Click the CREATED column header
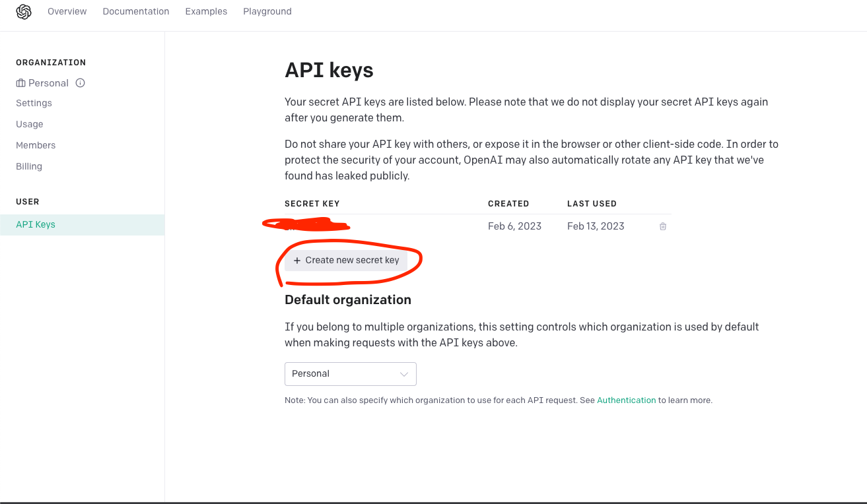867x504 pixels. (508, 204)
